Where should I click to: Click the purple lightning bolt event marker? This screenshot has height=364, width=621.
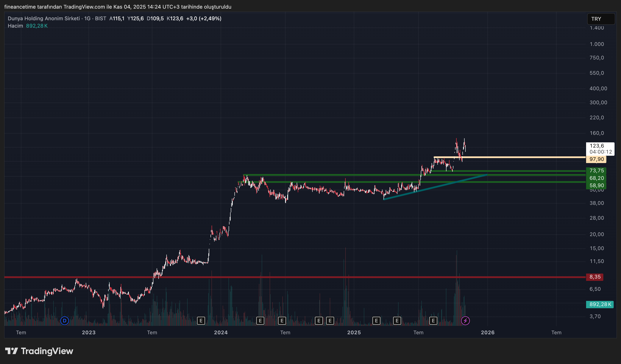(x=465, y=321)
